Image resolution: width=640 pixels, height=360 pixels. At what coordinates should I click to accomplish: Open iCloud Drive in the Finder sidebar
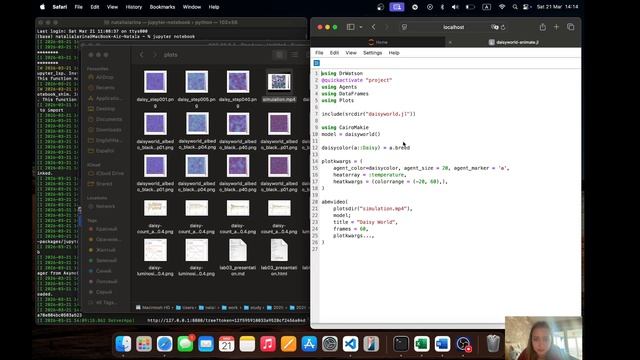pyautogui.click(x=106, y=173)
